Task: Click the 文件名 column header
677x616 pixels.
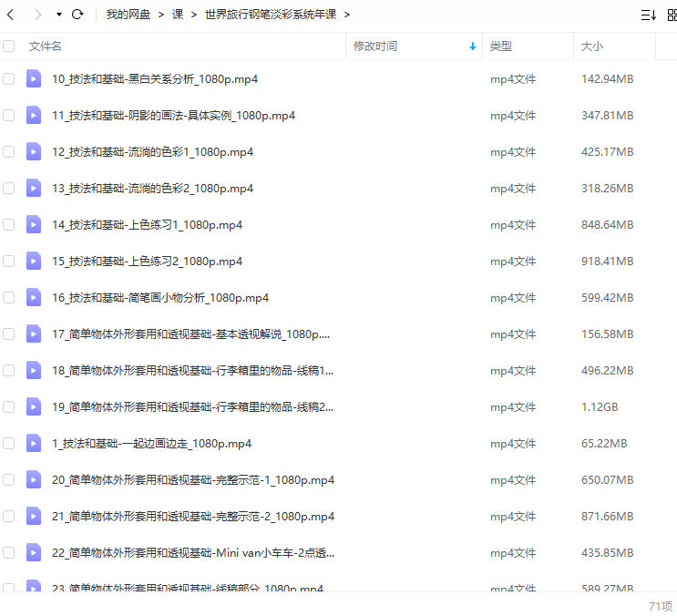Action: point(46,46)
